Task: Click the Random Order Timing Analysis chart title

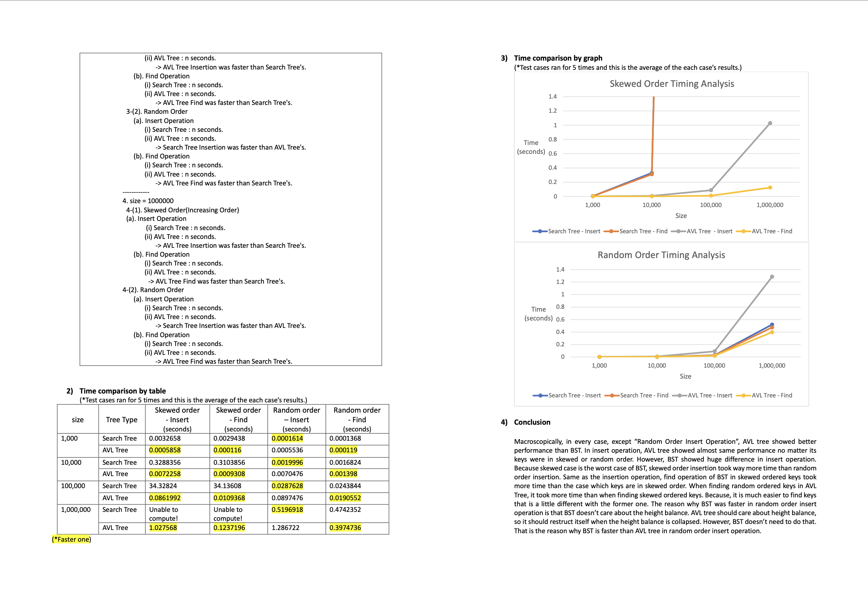Action: (x=661, y=255)
